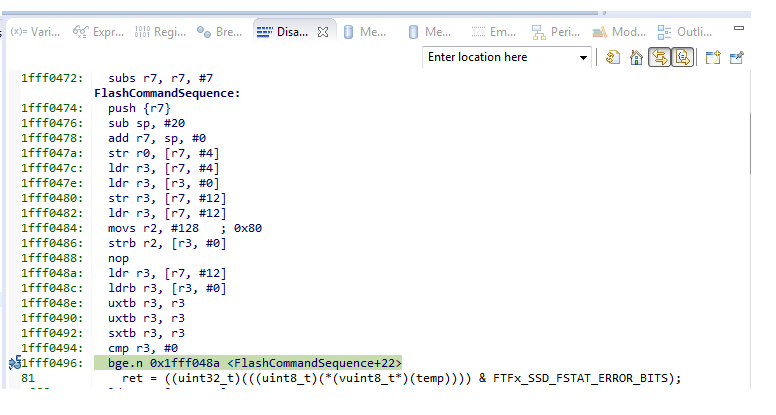
Task: Select the ldrb r3, [r3, #0] instruction
Action: point(167,288)
